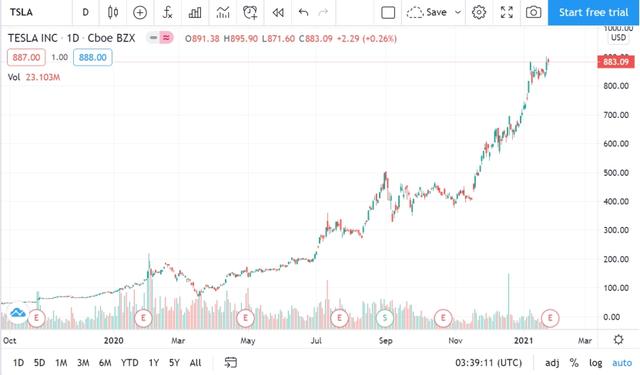Click the 887.00 sell price button
This screenshot has width=640, height=375.
pos(26,58)
